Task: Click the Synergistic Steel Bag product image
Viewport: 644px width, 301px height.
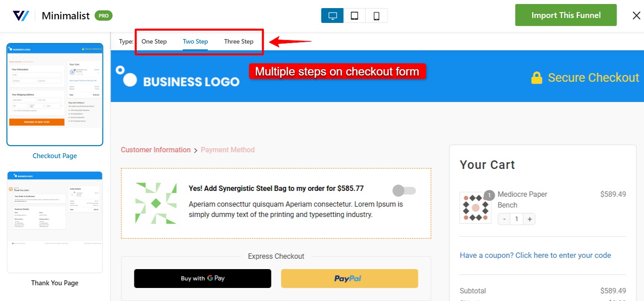Action: pyautogui.click(x=156, y=203)
